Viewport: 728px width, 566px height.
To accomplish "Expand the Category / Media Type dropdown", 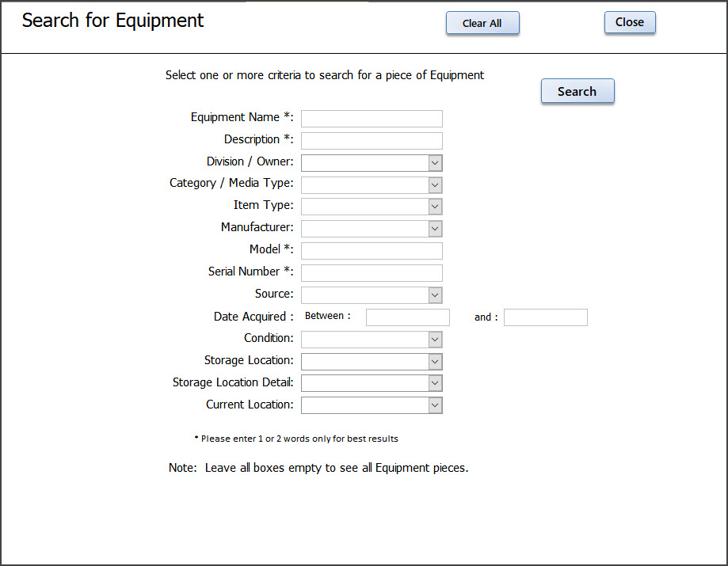I will (x=371, y=185).
